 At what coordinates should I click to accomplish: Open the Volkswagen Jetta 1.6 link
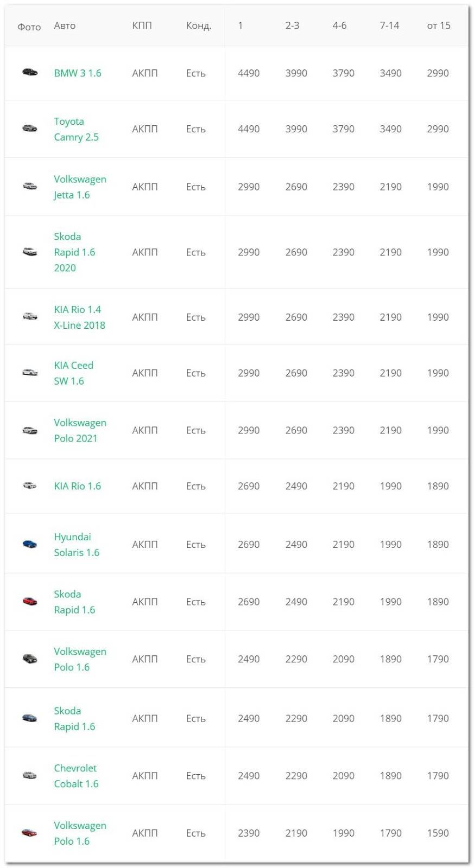(x=80, y=187)
